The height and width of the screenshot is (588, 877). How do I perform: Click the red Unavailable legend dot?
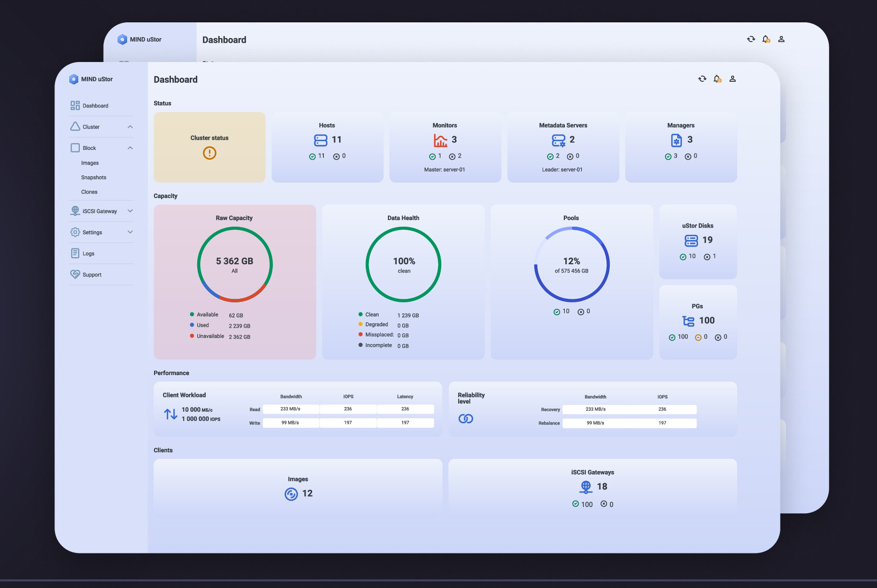point(192,336)
